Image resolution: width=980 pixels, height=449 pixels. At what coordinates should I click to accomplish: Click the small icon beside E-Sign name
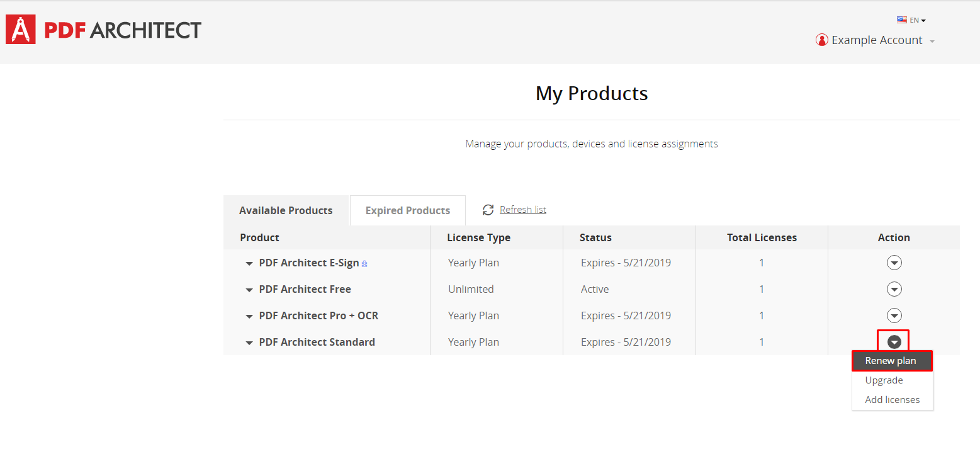click(x=364, y=264)
